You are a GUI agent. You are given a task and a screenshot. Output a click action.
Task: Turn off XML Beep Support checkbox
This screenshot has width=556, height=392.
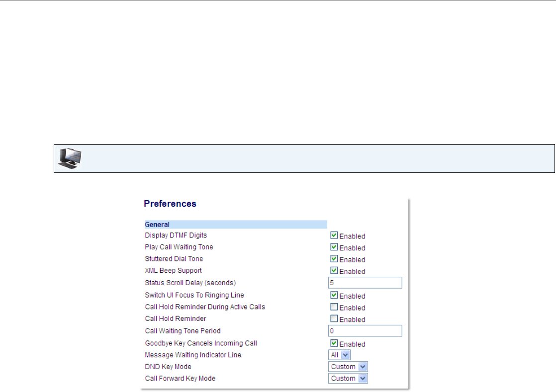[334, 271]
